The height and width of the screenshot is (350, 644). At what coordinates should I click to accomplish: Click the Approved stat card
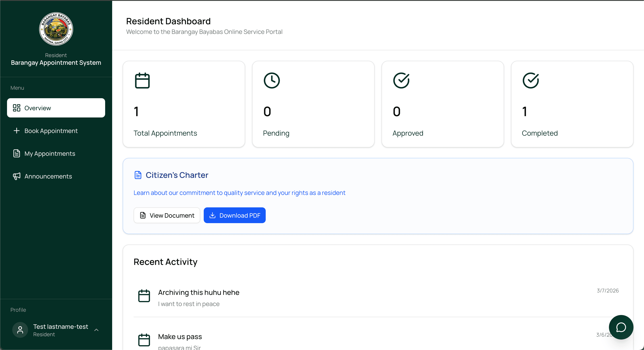[443, 104]
